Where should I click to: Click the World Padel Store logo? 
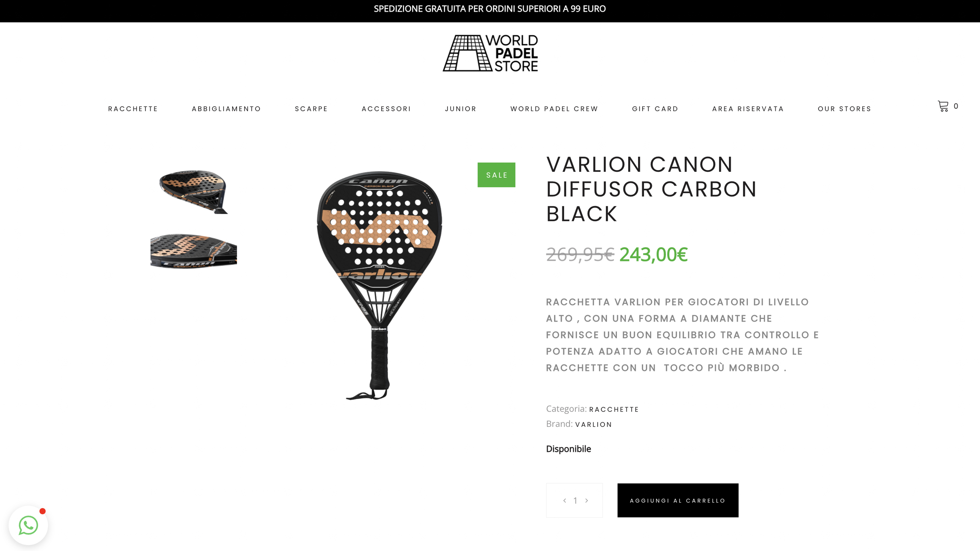click(x=490, y=53)
